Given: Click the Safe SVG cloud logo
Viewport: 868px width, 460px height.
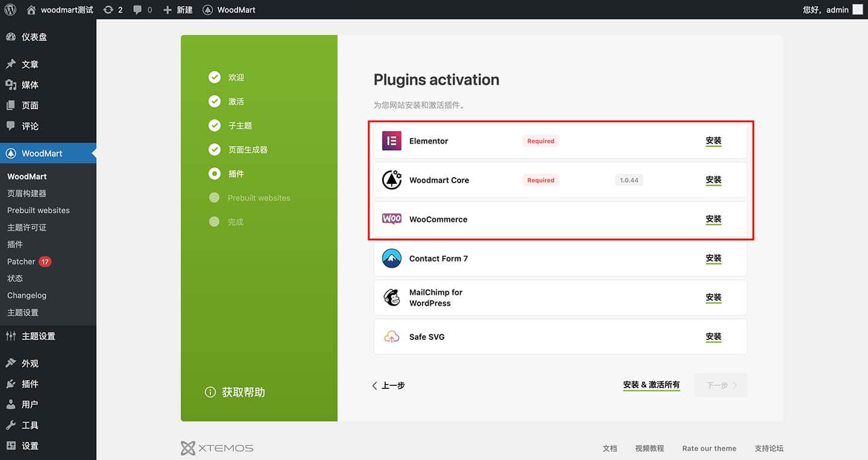Looking at the screenshot, I should tap(392, 337).
